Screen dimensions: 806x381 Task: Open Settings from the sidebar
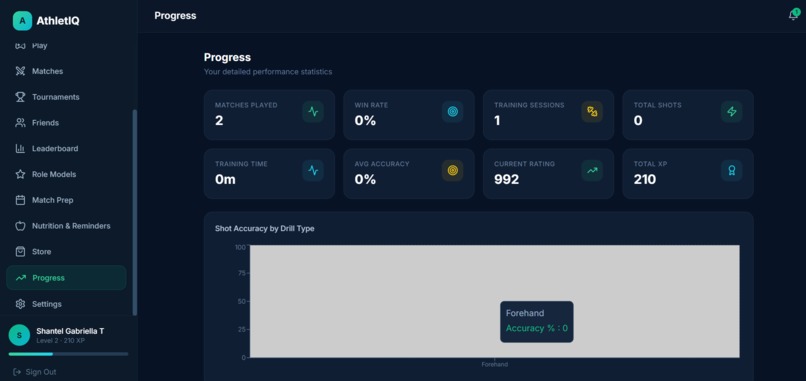tap(66, 304)
